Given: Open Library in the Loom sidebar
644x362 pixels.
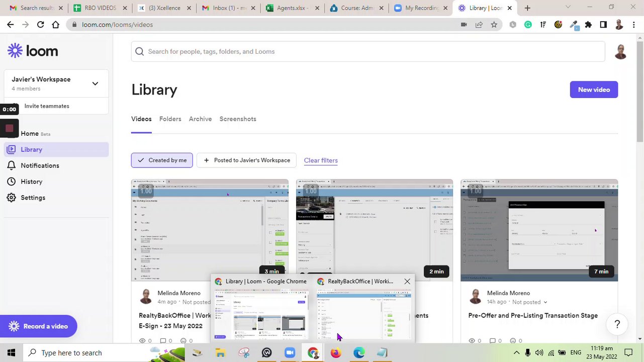Looking at the screenshot, I should pos(57,149).
